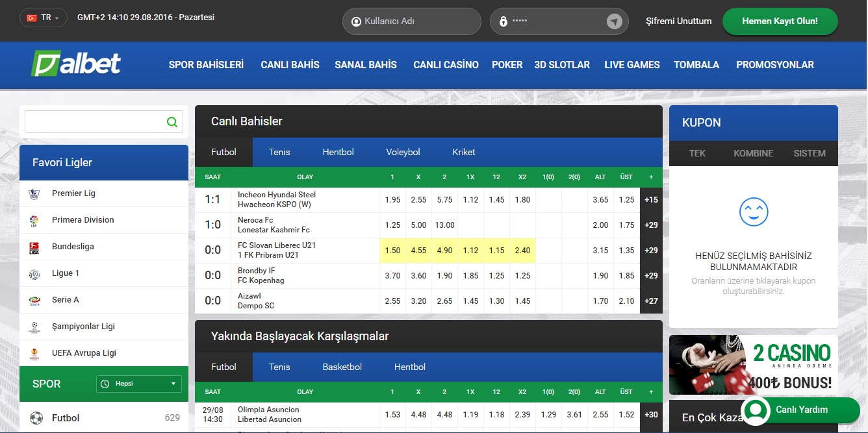
Task: Click the Serie A league logo
Action: (34, 300)
